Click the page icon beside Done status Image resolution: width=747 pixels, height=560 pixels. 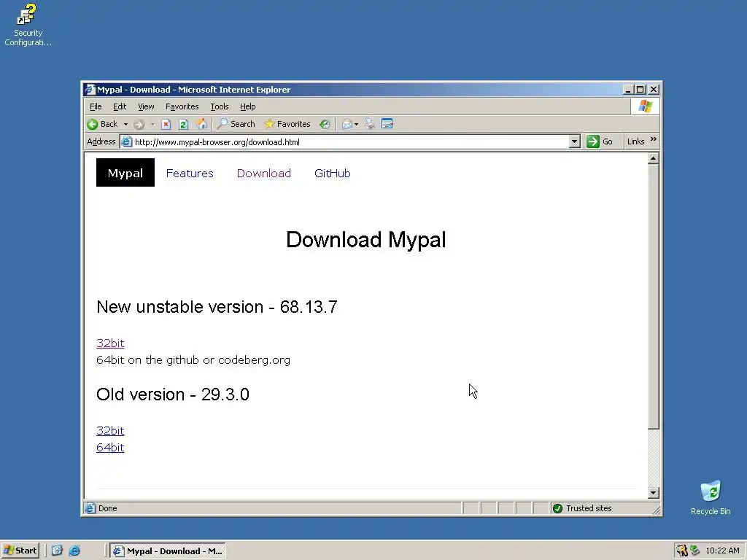coord(90,508)
